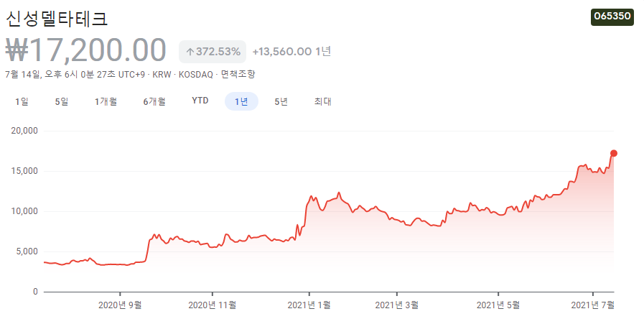Click the 065350 ticker code badge

pyautogui.click(x=612, y=17)
